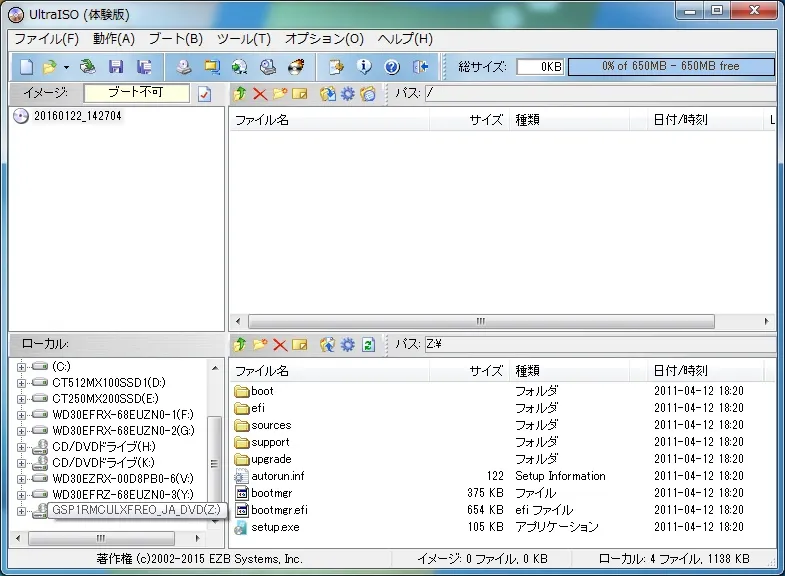Screen dimensions: 785x576
Task: Click the blue info bubble icon
Action: point(364,67)
